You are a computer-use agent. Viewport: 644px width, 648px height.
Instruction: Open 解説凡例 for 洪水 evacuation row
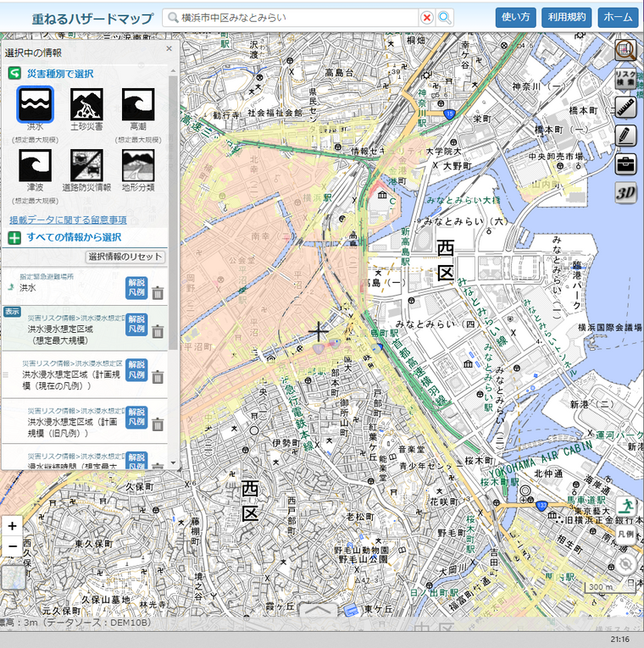pos(136,288)
